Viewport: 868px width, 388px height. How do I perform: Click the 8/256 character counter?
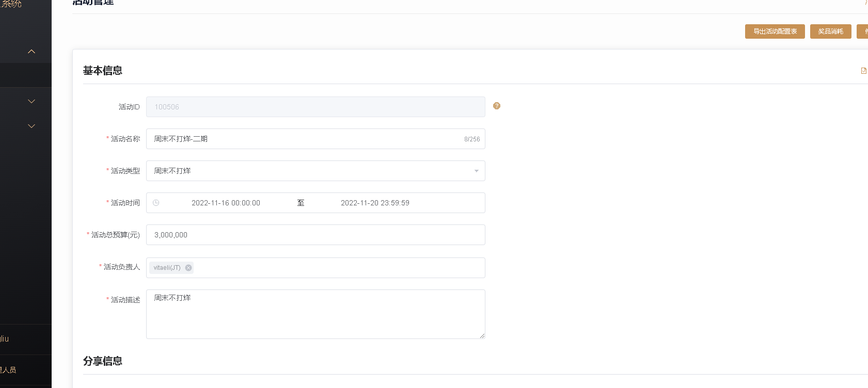pos(472,139)
